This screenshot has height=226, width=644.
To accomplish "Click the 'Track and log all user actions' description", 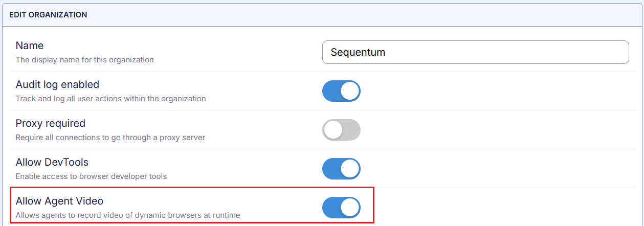I will 110,99.
